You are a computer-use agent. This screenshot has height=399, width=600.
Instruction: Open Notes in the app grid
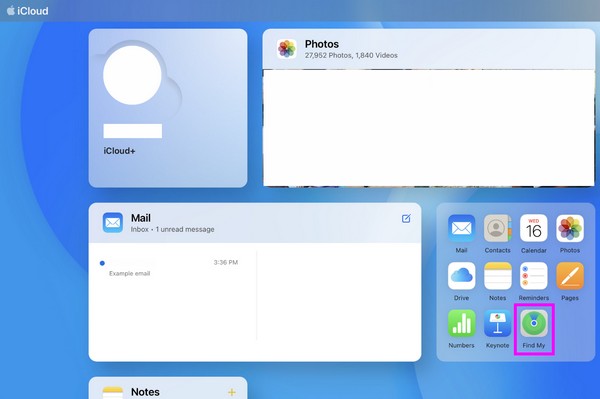coord(497,276)
